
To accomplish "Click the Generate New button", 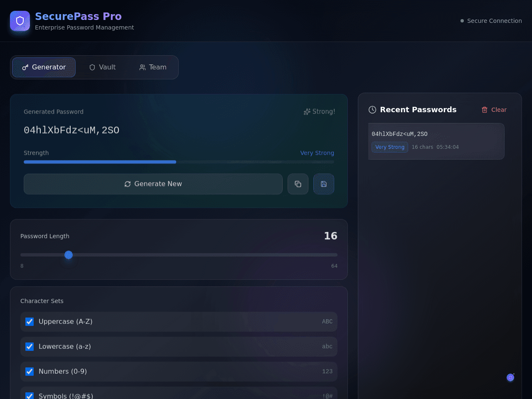I will (153, 184).
